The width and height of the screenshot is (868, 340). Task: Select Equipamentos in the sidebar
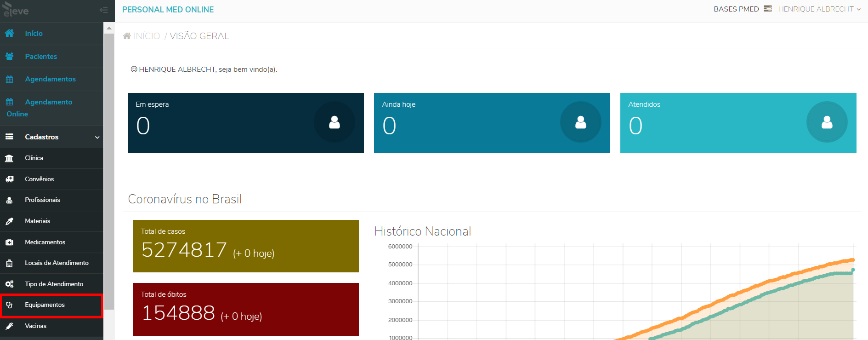(x=51, y=305)
